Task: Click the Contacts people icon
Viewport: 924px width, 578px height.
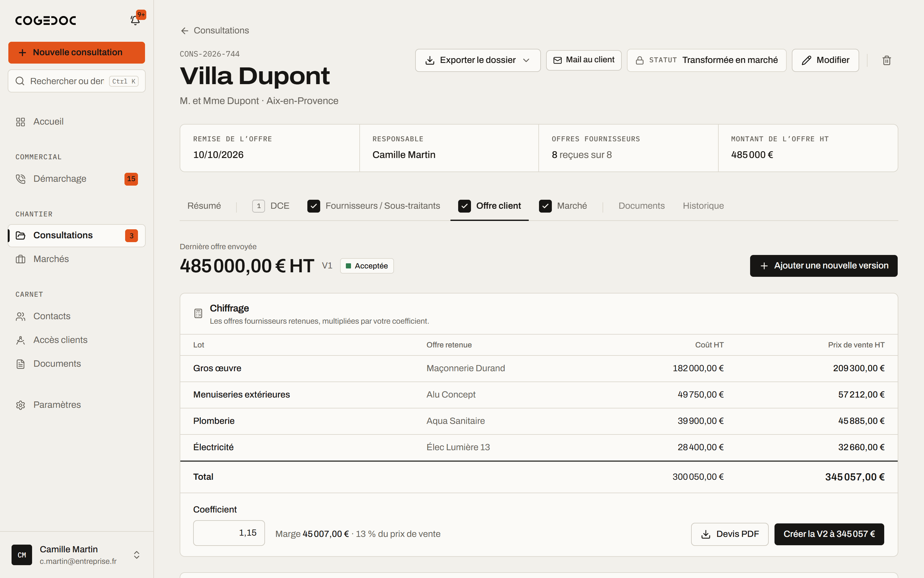Action: point(21,317)
